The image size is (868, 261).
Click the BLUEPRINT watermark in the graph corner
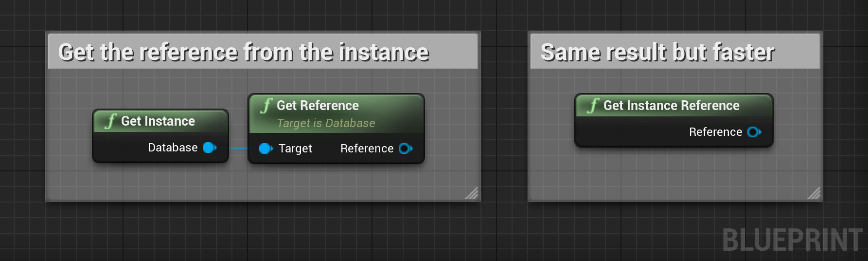click(792, 240)
